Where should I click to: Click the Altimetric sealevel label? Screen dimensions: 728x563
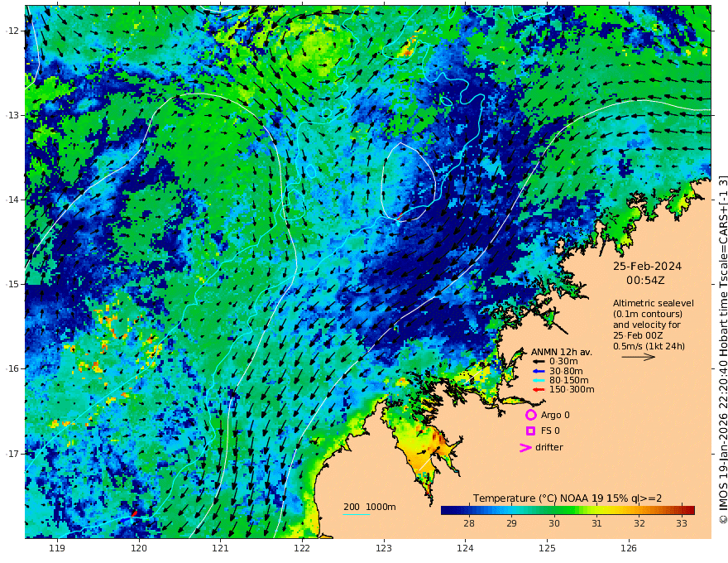pos(654,303)
